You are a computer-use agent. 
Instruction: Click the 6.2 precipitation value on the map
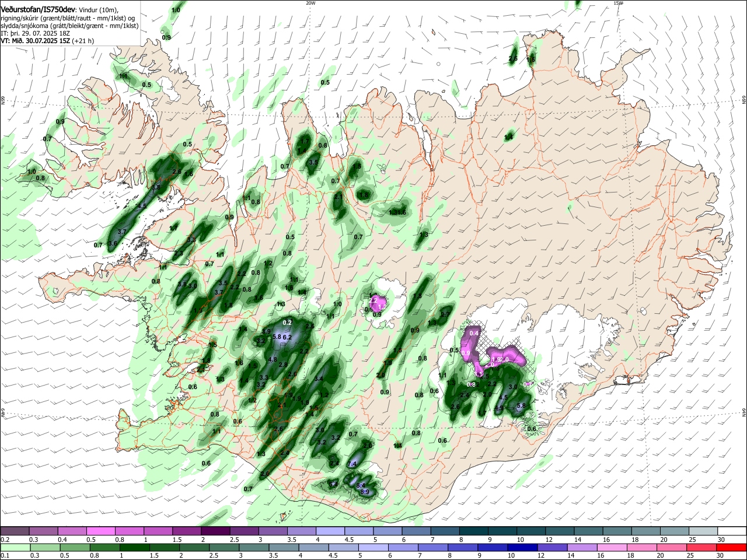pos(287,337)
